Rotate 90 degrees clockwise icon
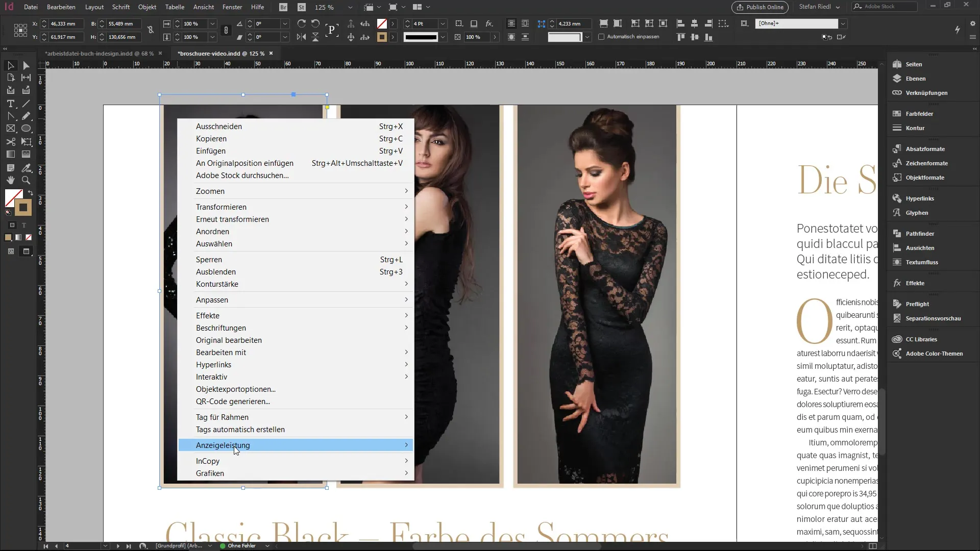The image size is (980, 551). pos(302,23)
